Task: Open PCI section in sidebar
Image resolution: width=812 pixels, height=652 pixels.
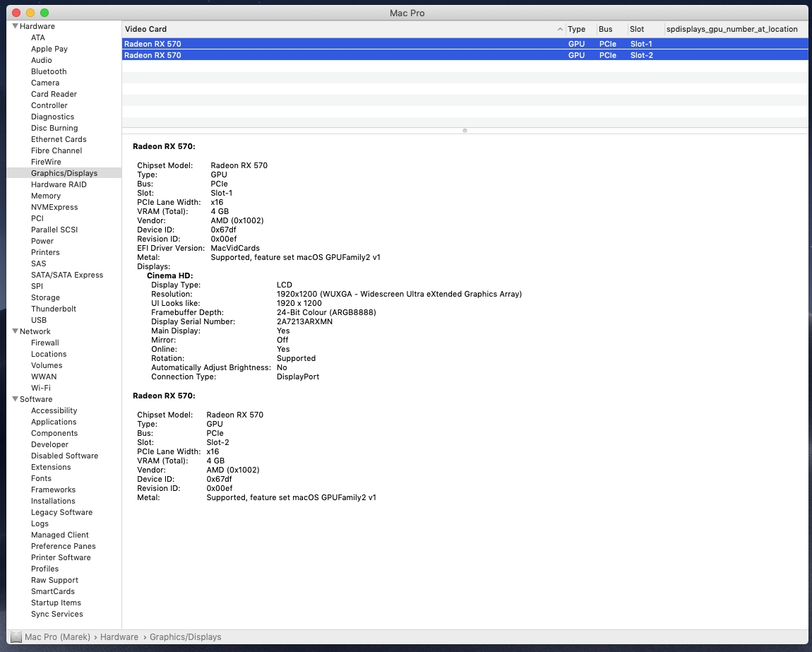Action: coord(37,218)
